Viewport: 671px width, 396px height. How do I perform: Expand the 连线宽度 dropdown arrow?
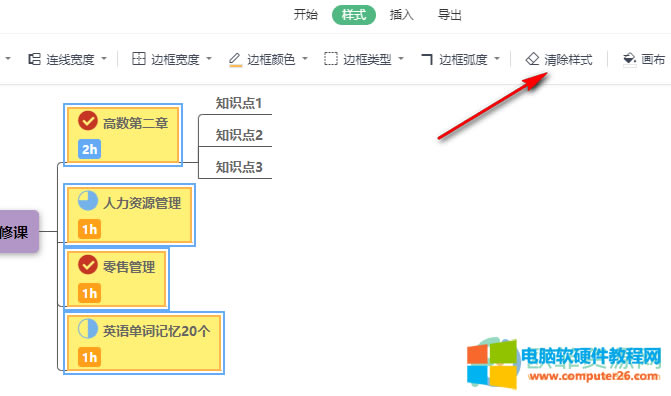pyautogui.click(x=104, y=59)
